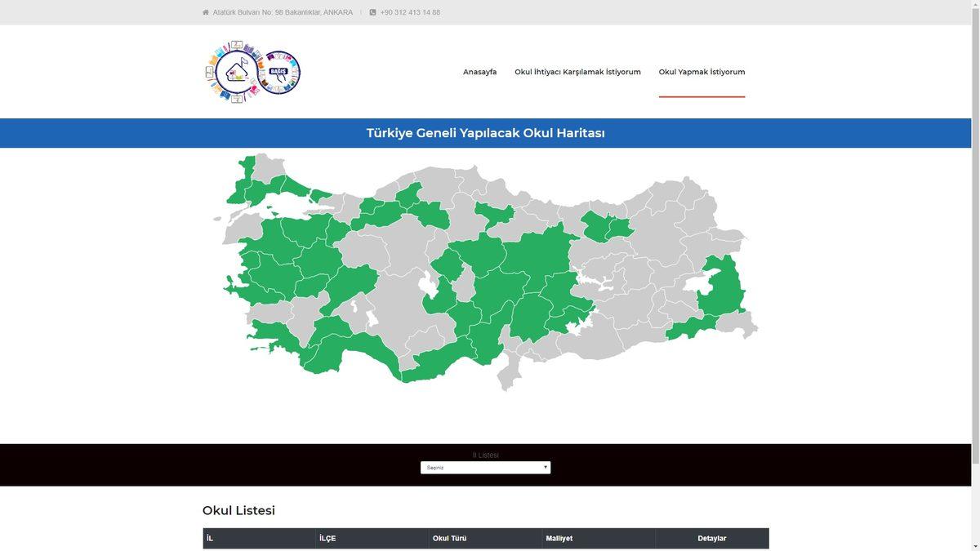Click the Atatürk Bulvarı address text
This screenshot has width=980, height=551.
[x=282, y=12]
